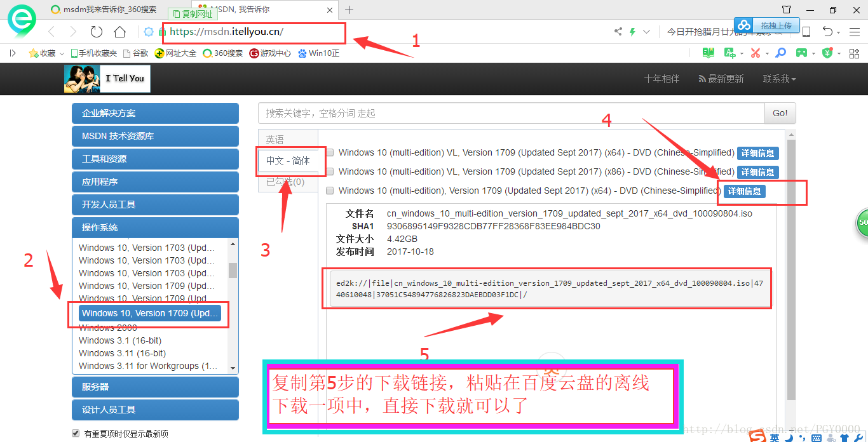Click the I Tell You site logo
The width and height of the screenshot is (868, 442).
[107, 79]
